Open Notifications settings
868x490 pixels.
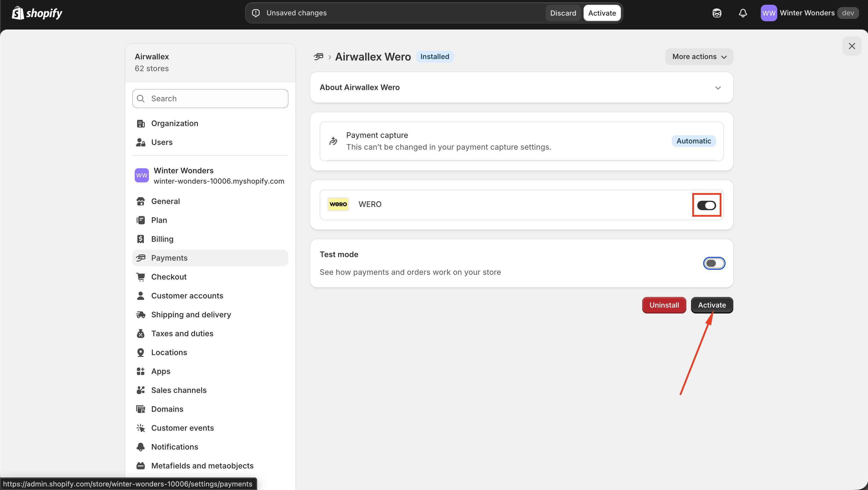click(x=210, y=447)
